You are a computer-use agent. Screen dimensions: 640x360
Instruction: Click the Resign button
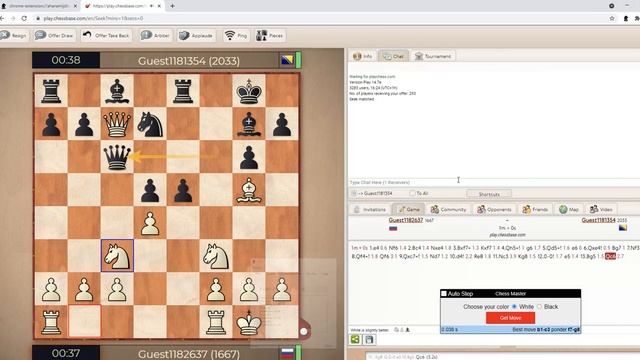pos(14,36)
